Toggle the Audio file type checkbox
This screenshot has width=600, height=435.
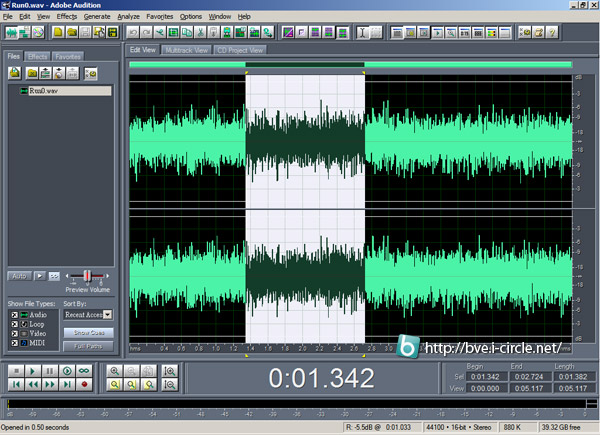[x=14, y=314]
